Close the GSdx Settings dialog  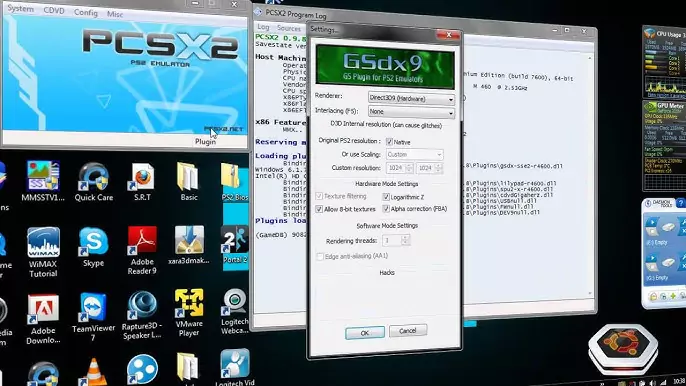pyautogui.click(x=448, y=35)
